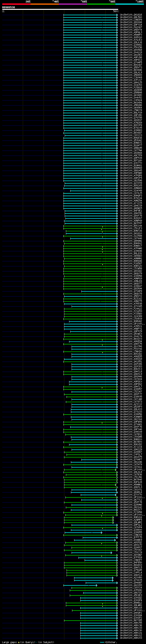Click hit label UniRef100_Q9LKJ6
146x644 pixels.
(131, 42)
